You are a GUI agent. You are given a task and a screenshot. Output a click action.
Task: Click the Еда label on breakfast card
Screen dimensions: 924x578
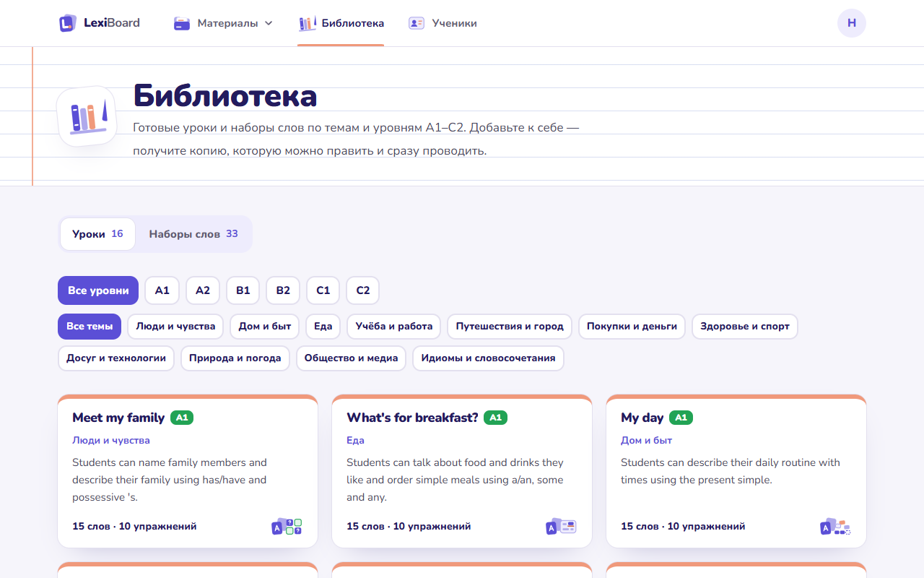(355, 440)
